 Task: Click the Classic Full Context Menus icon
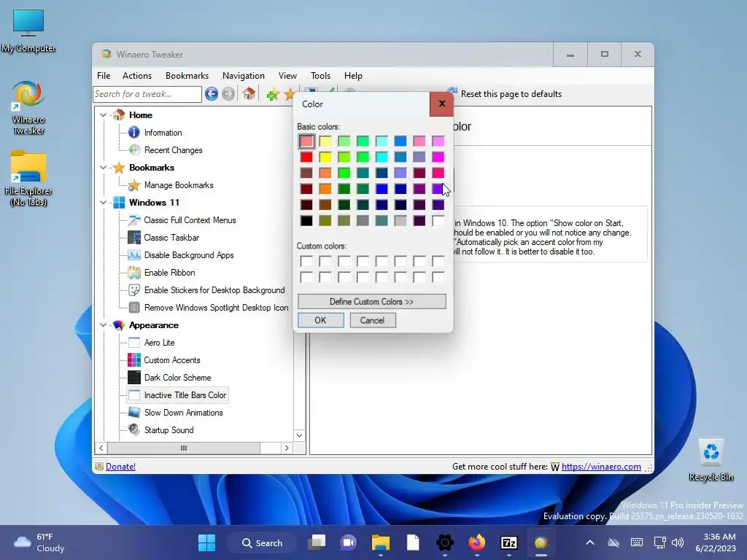[134, 220]
